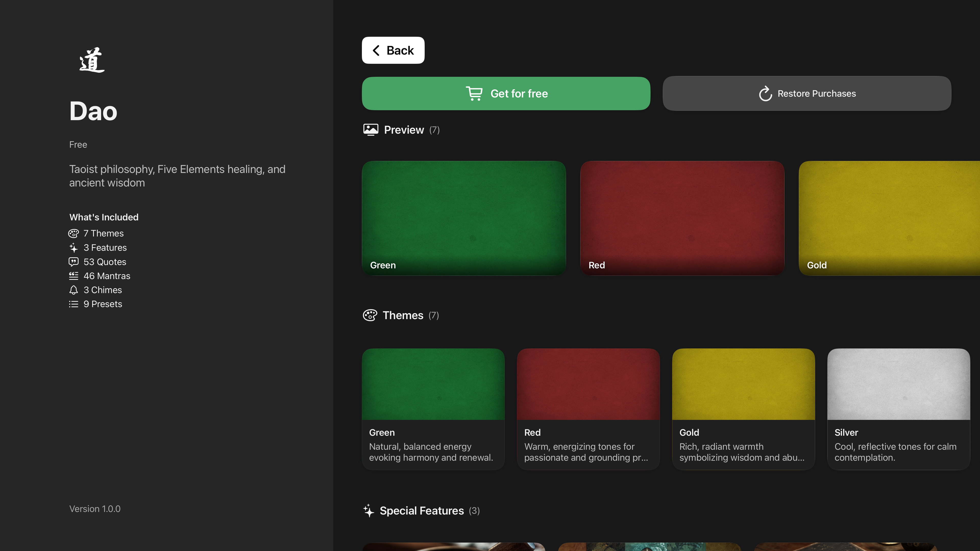The image size is (980, 551).
Task: Open the Green preview image
Action: pyautogui.click(x=464, y=218)
